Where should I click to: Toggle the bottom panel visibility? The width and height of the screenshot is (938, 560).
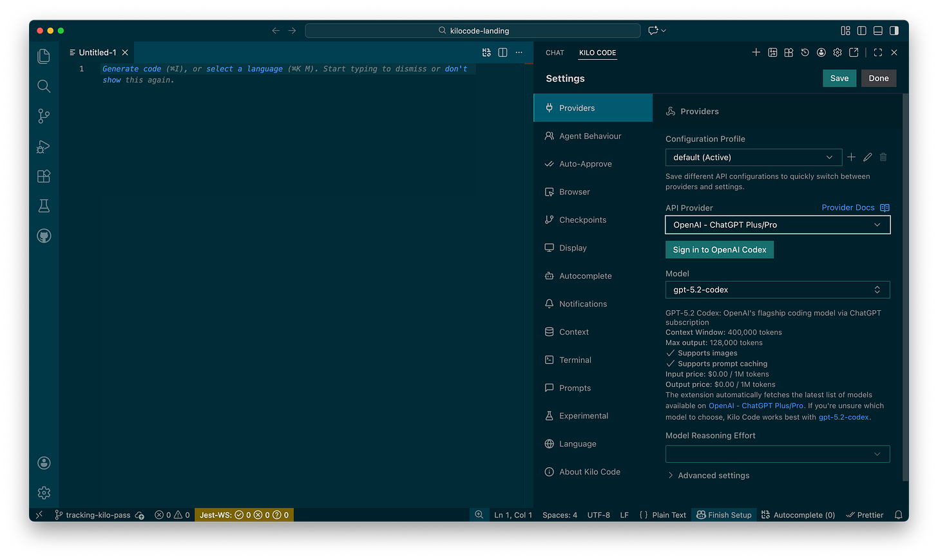(x=877, y=30)
